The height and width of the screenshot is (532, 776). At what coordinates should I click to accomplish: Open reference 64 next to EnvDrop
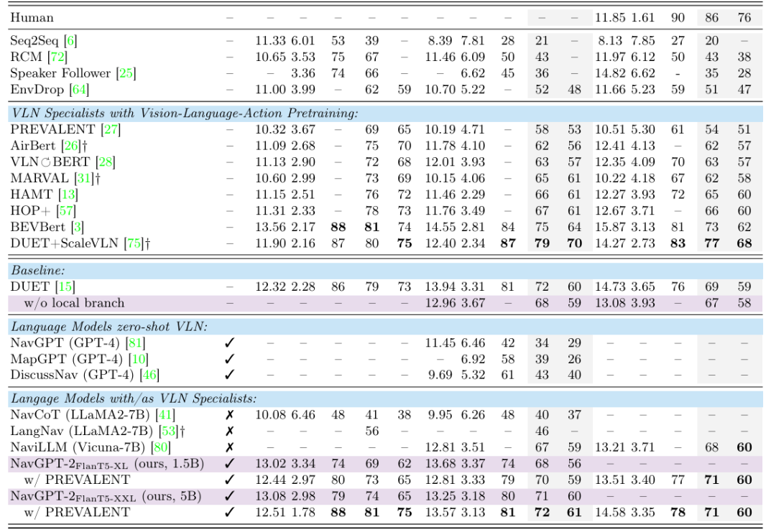[79, 90]
